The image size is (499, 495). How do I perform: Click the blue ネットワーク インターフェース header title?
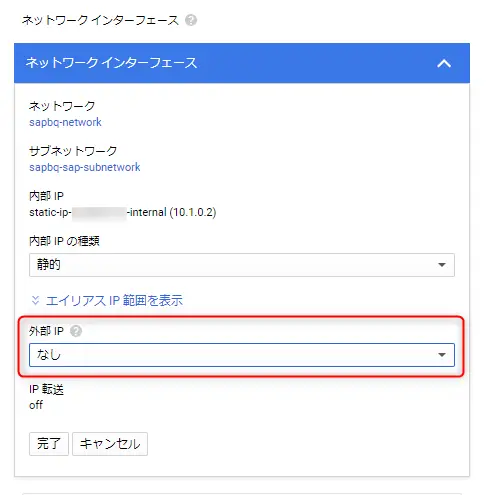[111, 63]
